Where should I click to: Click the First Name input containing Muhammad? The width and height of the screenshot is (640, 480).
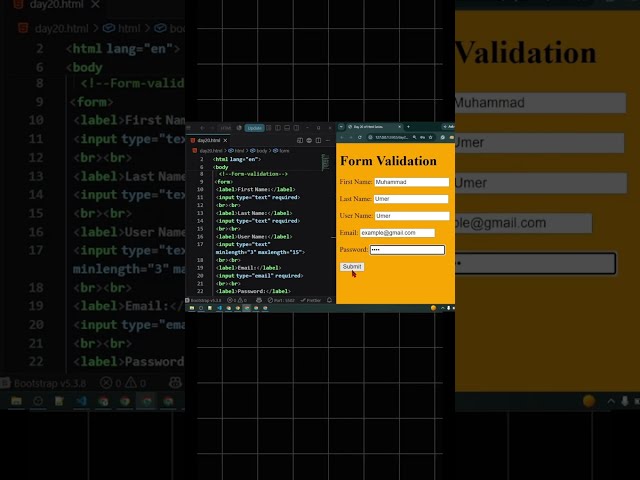click(x=412, y=182)
